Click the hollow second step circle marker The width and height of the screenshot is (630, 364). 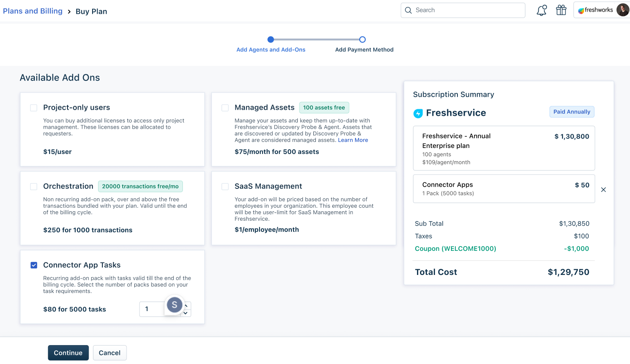click(x=363, y=40)
